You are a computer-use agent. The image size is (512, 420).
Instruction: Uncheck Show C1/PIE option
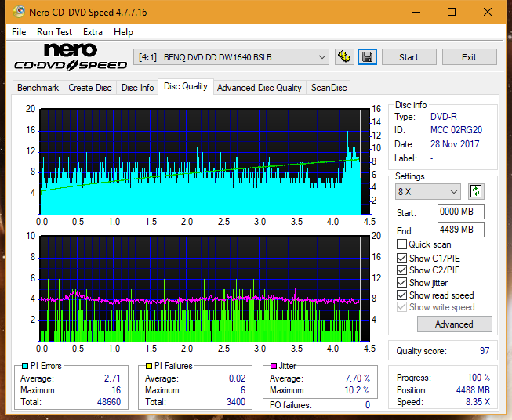[401, 258]
